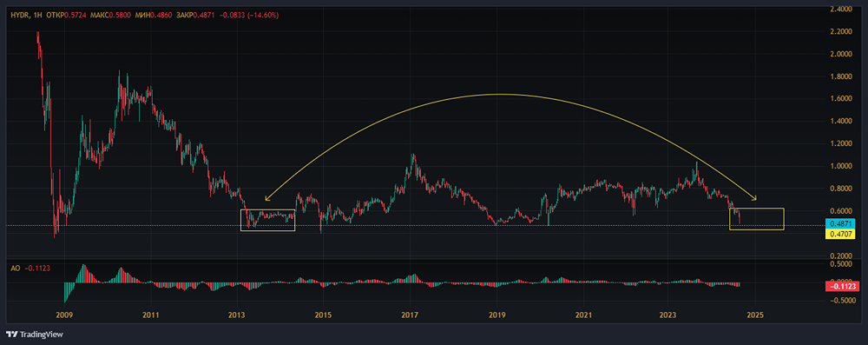Click 2.2000 on the price scale
This screenshot has width=868, height=345.
click(841, 31)
